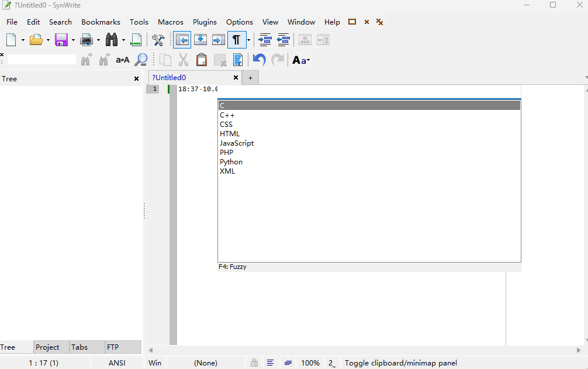This screenshot has width=588, height=369.
Task: Open the File menu
Action: point(12,22)
